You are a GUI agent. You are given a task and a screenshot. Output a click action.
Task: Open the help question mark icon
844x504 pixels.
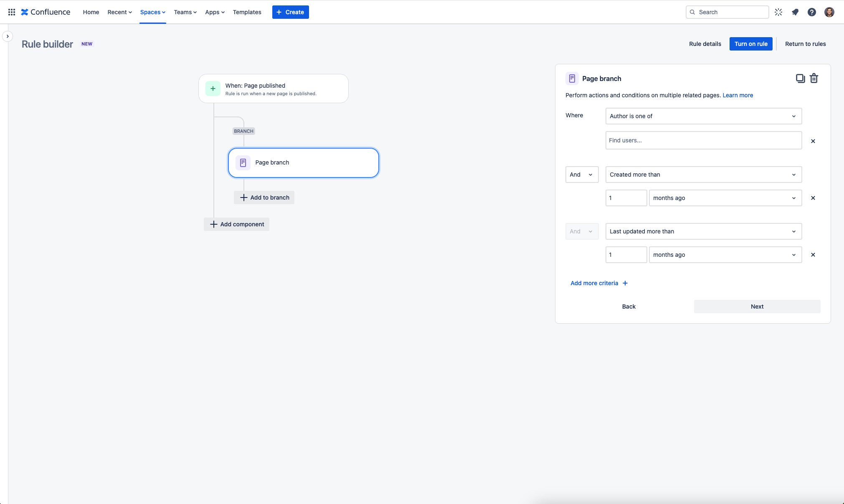(812, 12)
